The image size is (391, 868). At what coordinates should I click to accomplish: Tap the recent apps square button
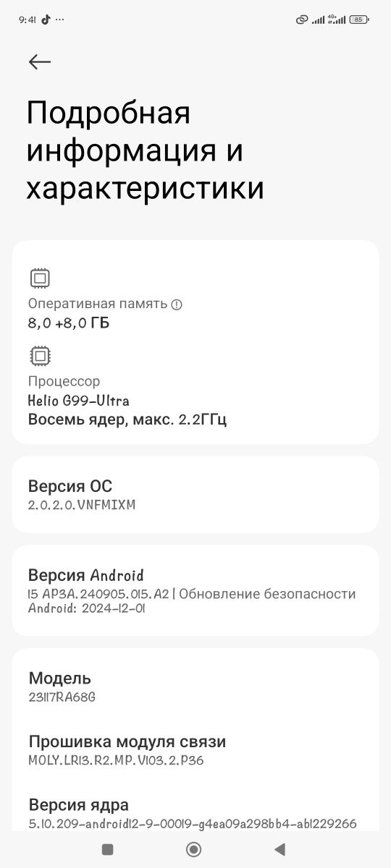108,849
